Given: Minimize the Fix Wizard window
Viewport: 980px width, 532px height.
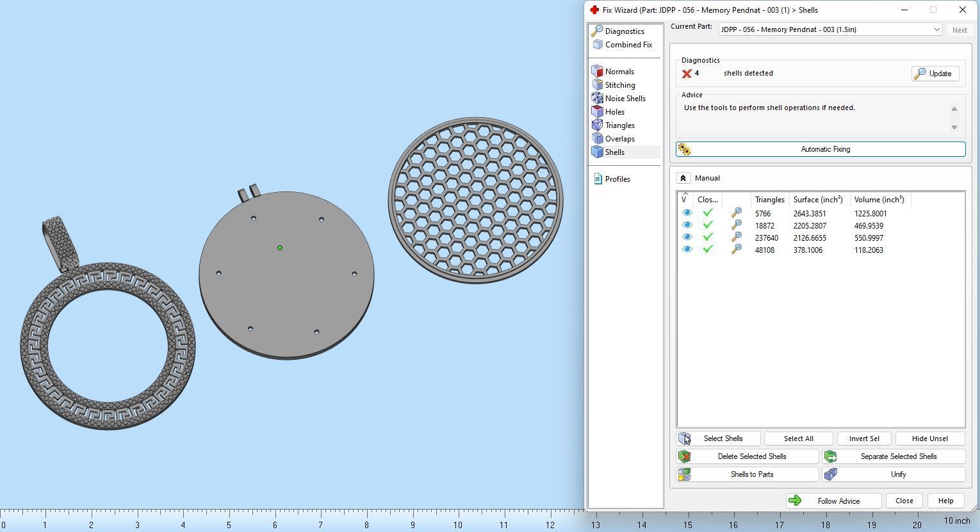Looking at the screenshot, I should click(x=904, y=10).
